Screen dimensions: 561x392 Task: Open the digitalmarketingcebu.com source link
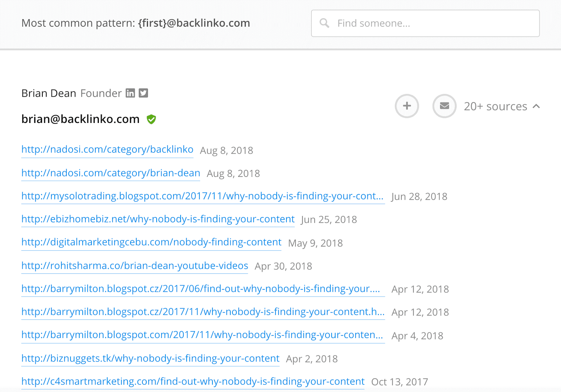151,242
